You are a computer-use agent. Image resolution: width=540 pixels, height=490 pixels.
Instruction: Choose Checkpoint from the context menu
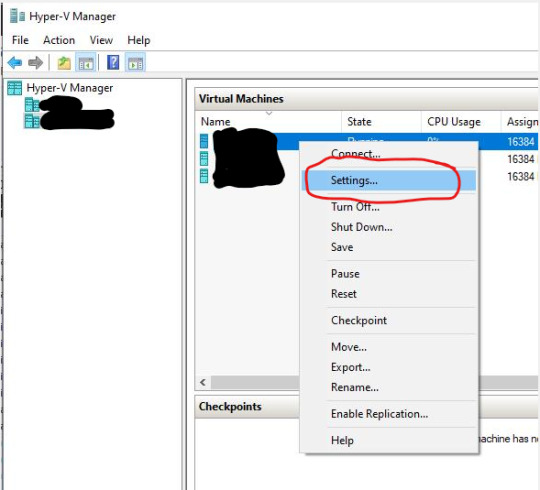click(x=389, y=320)
